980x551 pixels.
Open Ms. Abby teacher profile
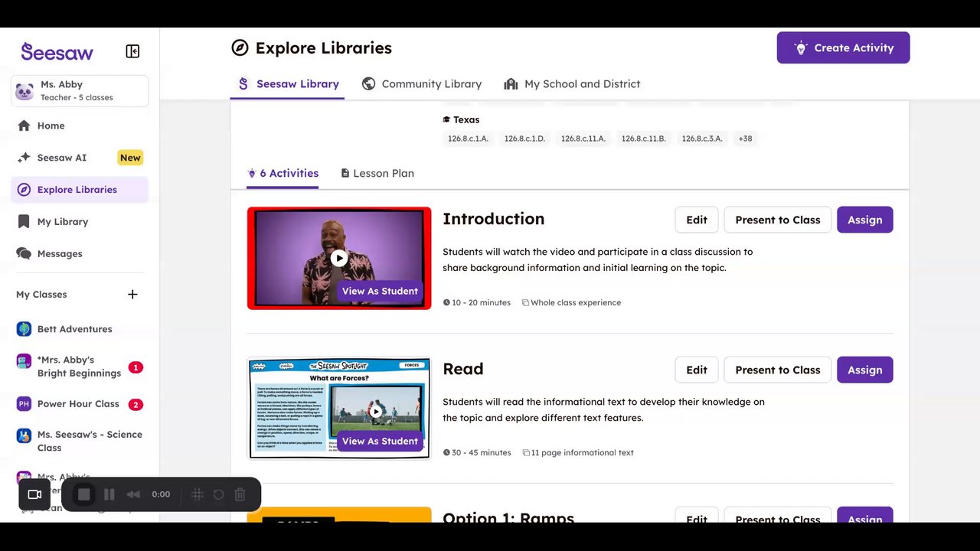pos(80,91)
